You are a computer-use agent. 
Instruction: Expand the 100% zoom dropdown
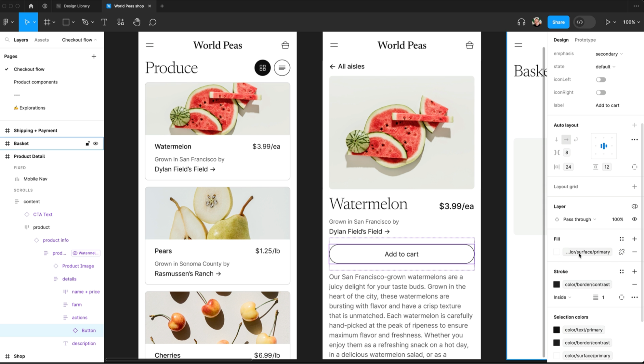click(x=631, y=22)
